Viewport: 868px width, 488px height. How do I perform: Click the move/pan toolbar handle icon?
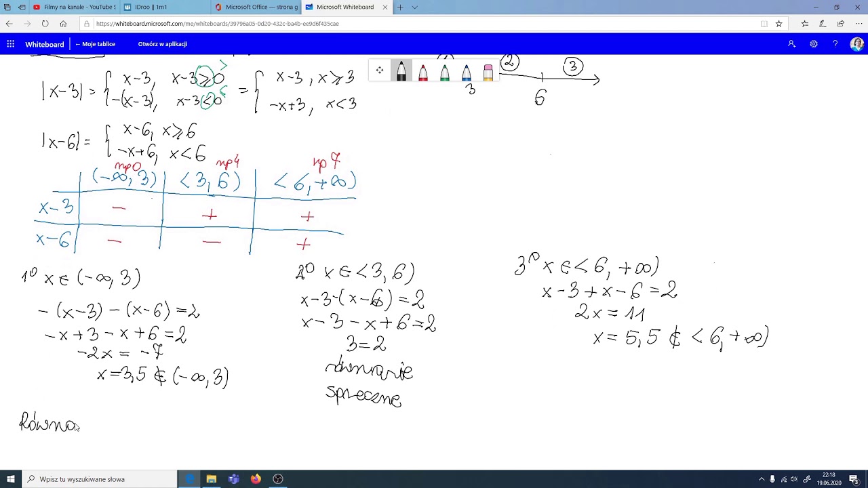coord(380,70)
